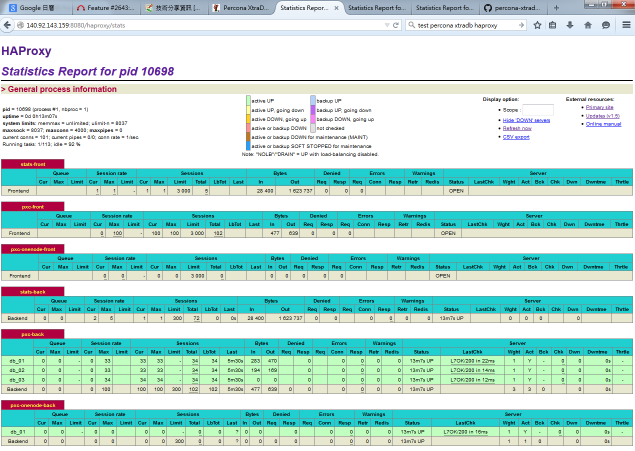Open the Firefox hamburger menu

coord(626,25)
